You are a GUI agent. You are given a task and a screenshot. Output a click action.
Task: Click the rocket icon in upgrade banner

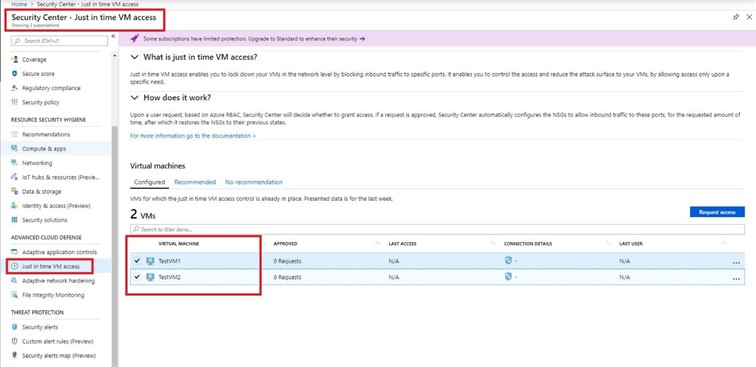[x=135, y=38]
